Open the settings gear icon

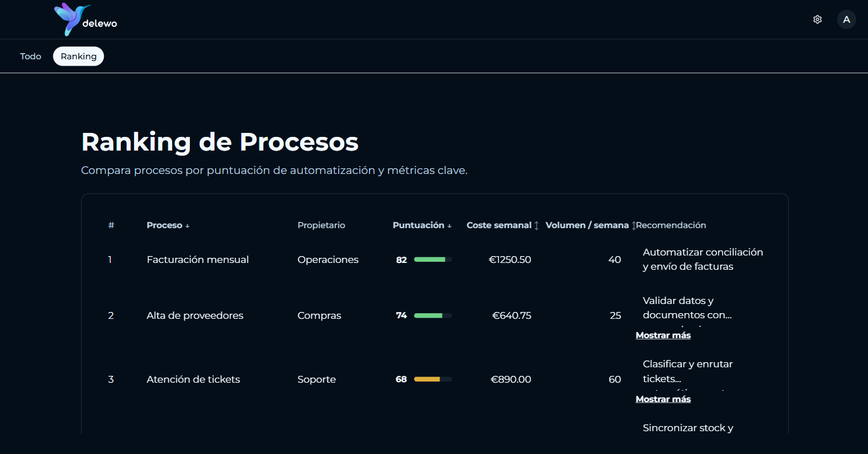817,19
